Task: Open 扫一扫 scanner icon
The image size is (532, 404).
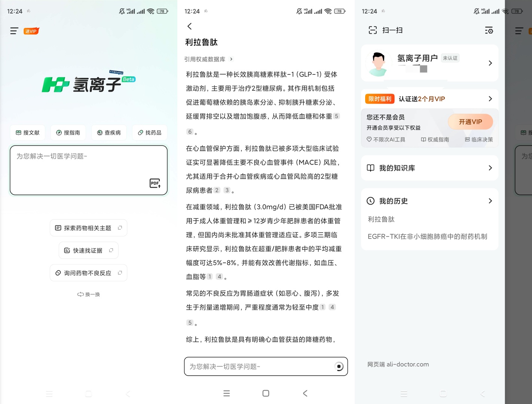Action: pyautogui.click(x=373, y=30)
